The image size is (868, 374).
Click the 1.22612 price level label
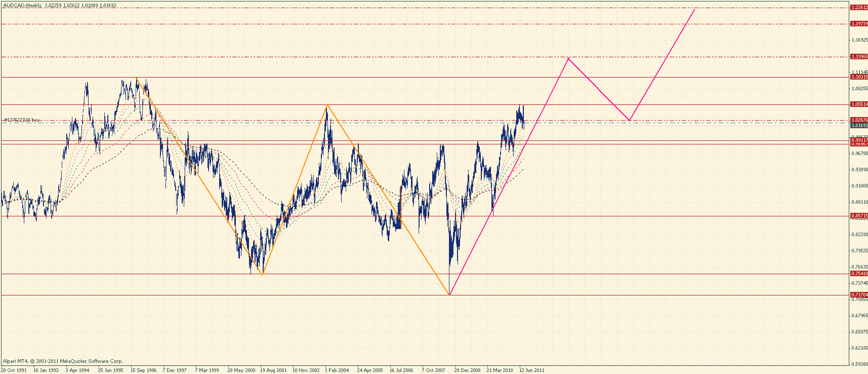859,8
